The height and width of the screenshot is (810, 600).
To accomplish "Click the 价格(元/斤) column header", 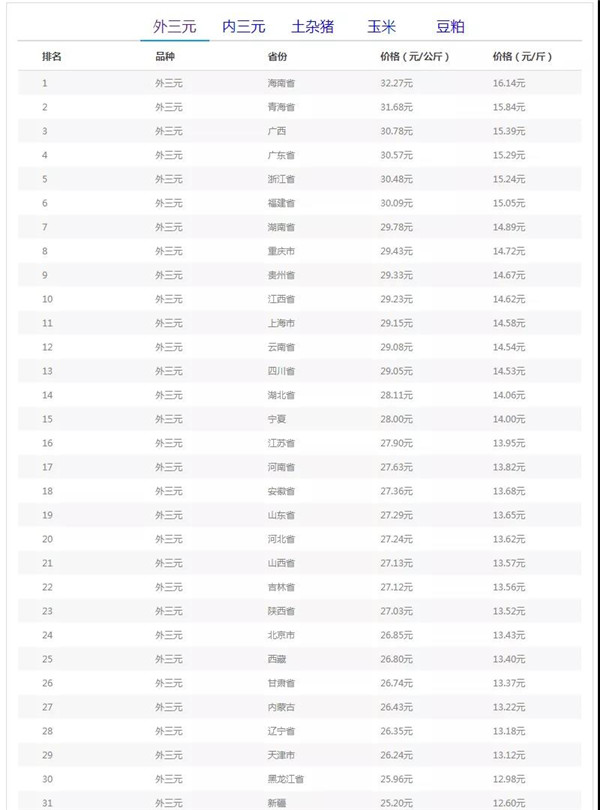I will pos(522,57).
